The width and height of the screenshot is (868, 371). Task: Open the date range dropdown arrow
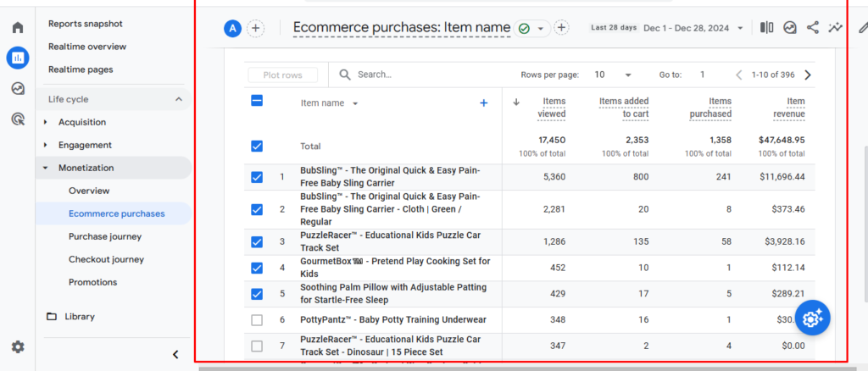tap(741, 28)
